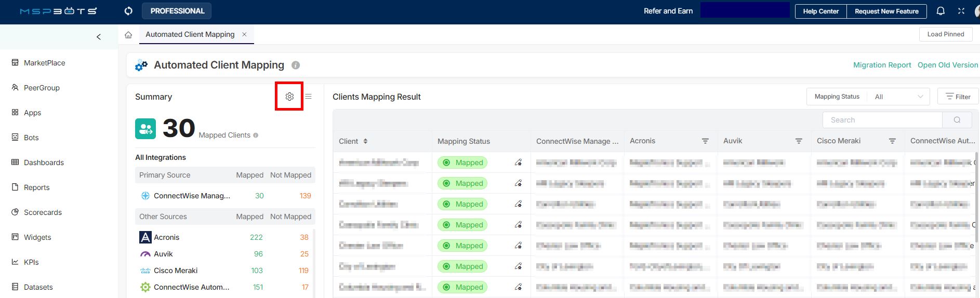Click ConnectWise Automate mapped count 151
Image resolution: width=980 pixels, height=298 pixels.
(258, 287)
